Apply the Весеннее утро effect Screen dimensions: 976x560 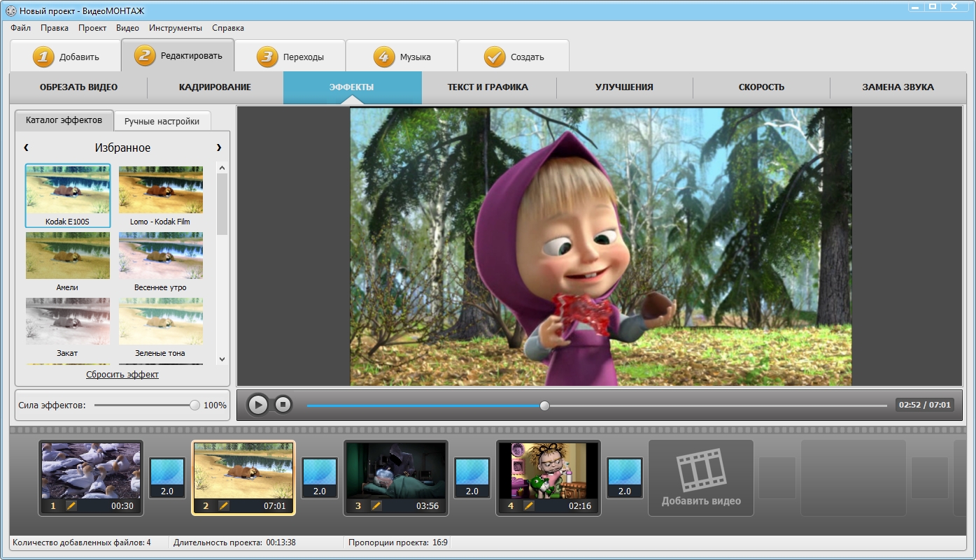pyautogui.click(x=160, y=262)
